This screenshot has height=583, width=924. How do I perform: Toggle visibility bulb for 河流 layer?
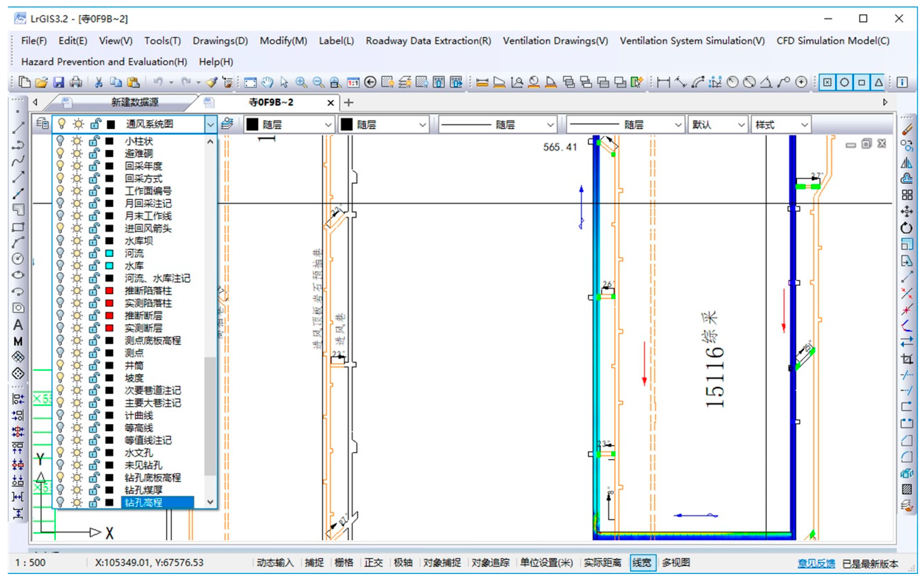pyautogui.click(x=60, y=253)
